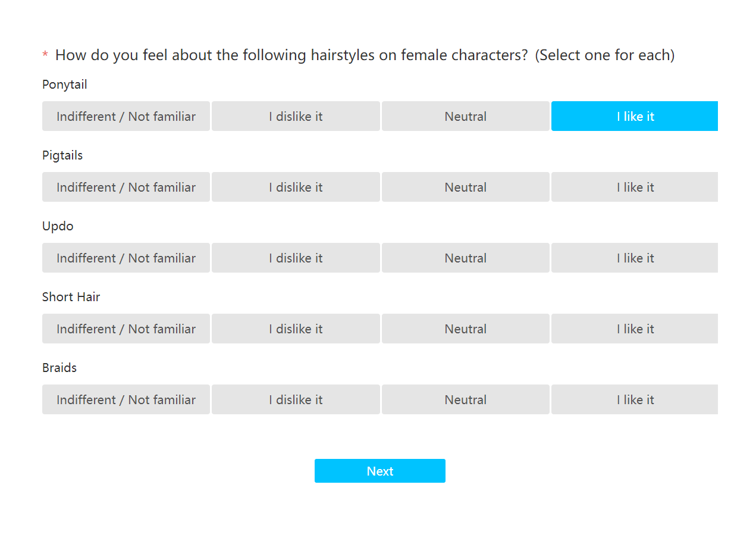Mark 'I dislike it' for Braids
Screen dimensions: 756x547
pyautogui.click(x=296, y=399)
